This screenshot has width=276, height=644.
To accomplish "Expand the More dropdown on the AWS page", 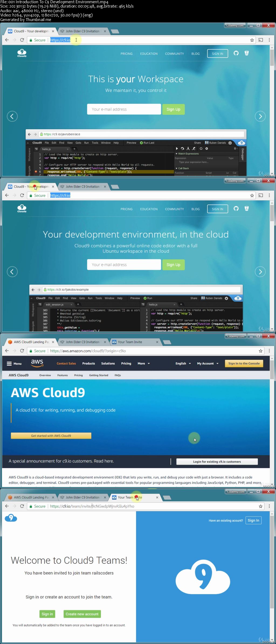I will pyautogui.click(x=143, y=363).
